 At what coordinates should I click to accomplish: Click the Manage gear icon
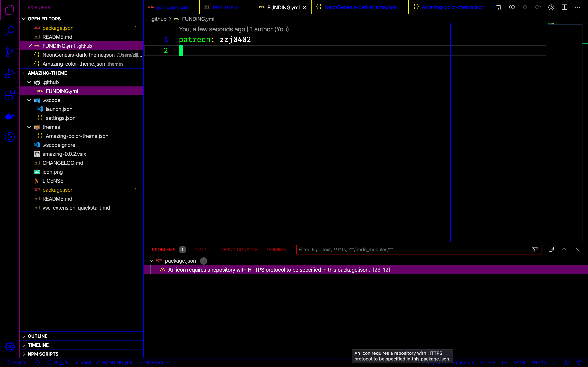point(10,346)
